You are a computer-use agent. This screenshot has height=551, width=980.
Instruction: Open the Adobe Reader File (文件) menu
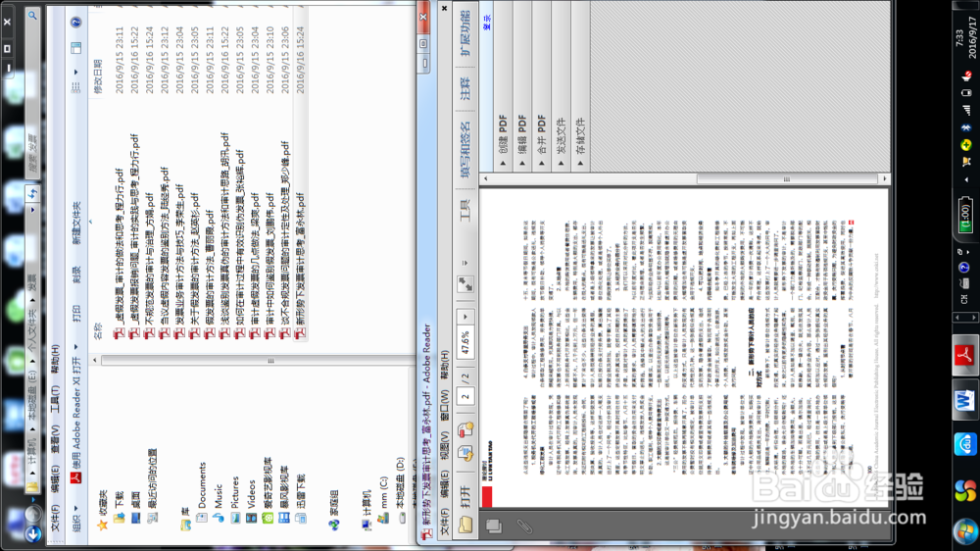(x=444, y=522)
